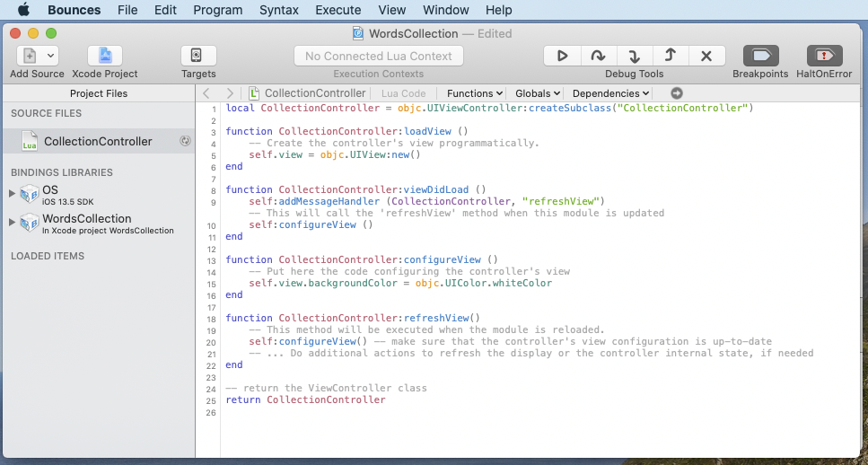Click the backgroundColor whiteColor code line
This screenshot has width=868, height=465.
400,284
